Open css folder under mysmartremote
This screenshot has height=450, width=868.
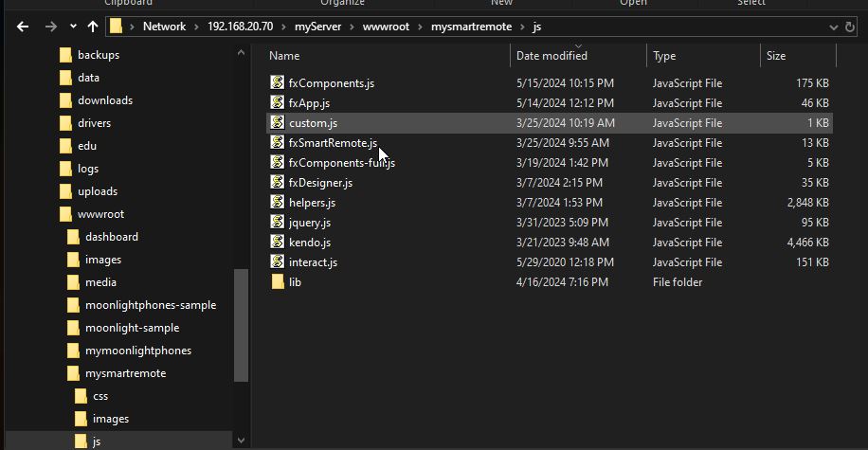[x=100, y=396]
